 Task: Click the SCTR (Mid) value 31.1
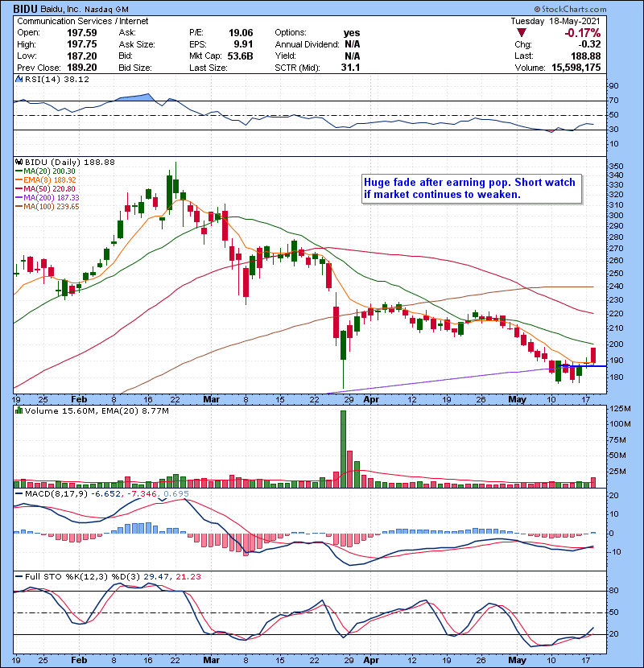coord(350,68)
